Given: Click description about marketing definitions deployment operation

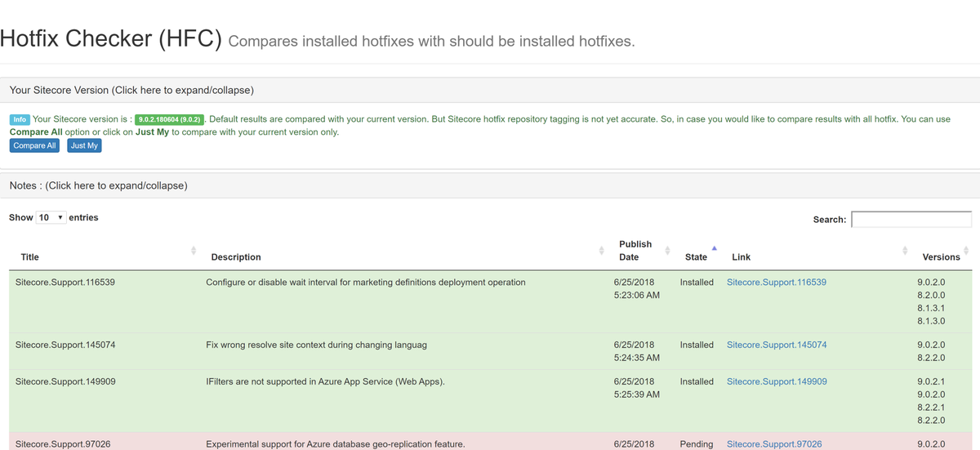Looking at the screenshot, I should pos(365,283).
